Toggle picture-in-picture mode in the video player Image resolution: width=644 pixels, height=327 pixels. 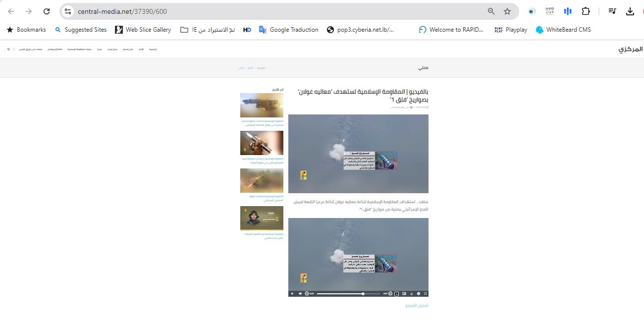pos(404,294)
